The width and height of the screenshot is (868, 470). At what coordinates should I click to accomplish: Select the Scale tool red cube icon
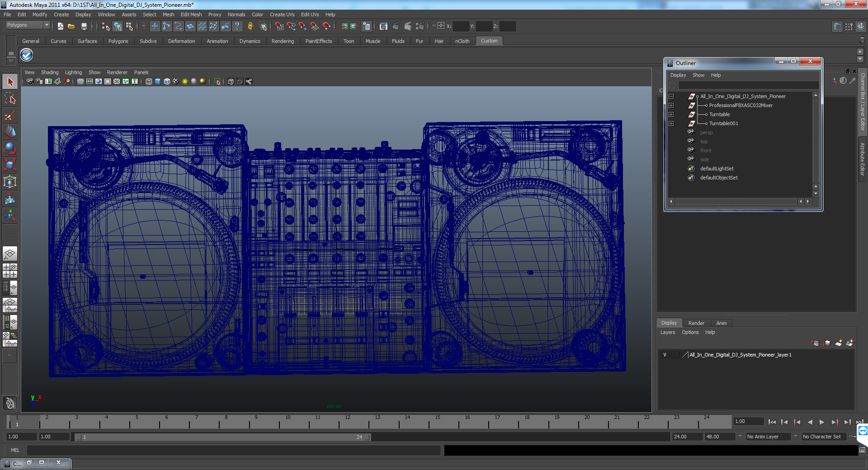click(x=10, y=165)
